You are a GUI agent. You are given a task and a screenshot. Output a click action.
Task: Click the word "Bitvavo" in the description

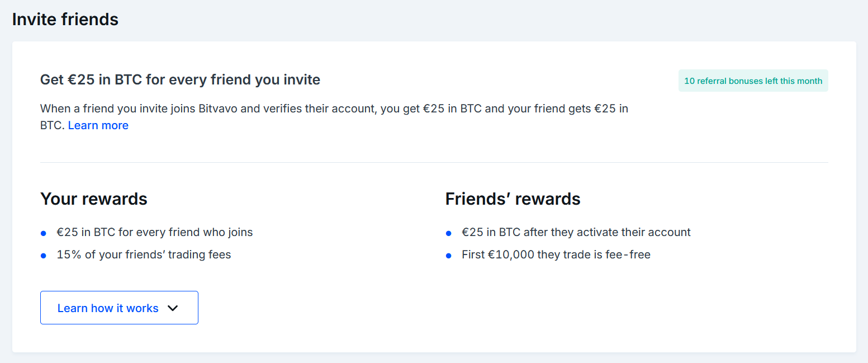click(218, 109)
